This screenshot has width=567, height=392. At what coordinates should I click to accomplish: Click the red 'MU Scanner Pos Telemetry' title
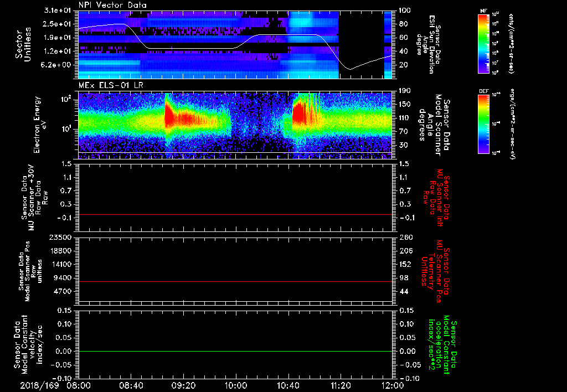436,271
